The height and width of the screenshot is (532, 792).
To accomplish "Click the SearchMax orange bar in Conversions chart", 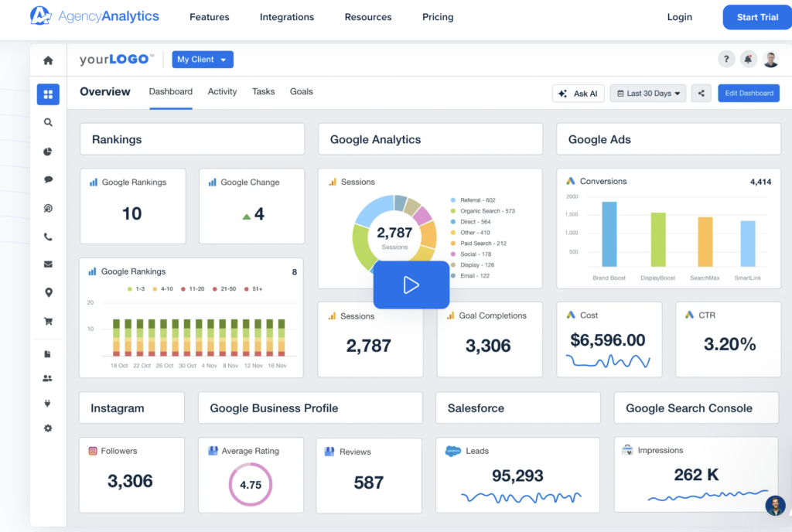I will coord(705,242).
